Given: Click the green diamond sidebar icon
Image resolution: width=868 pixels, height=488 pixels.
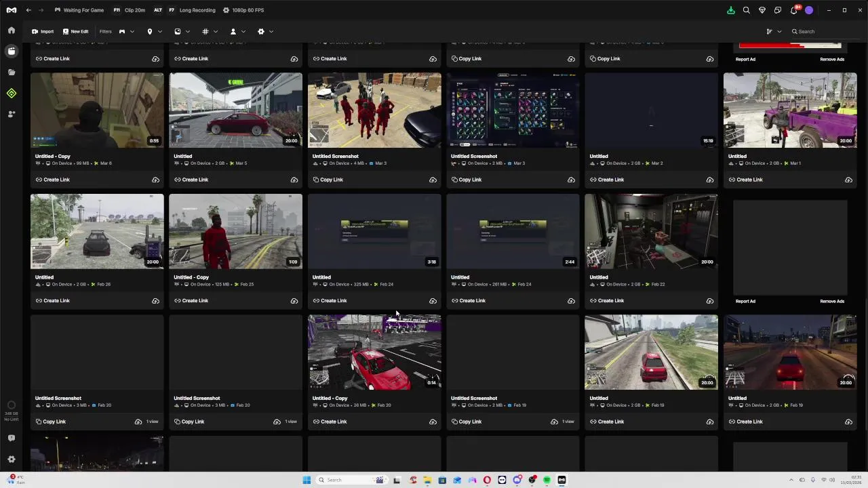Looking at the screenshot, I should pyautogui.click(x=12, y=93).
